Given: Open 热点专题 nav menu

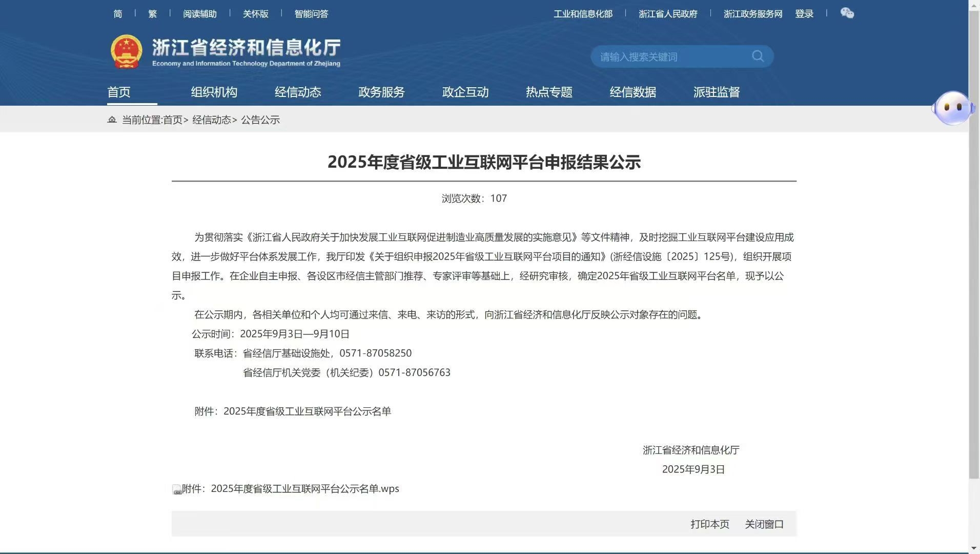Looking at the screenshot, I should [x=549, y=92].
